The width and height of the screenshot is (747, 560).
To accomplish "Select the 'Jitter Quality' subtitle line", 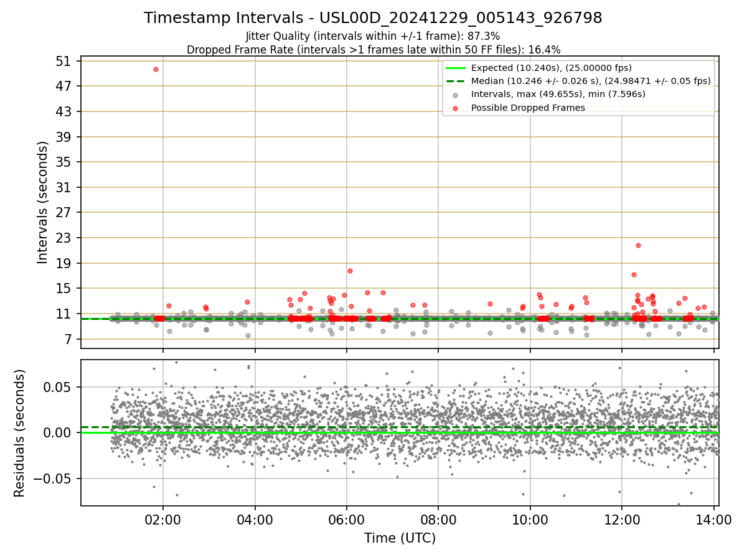I will point(373,37).
